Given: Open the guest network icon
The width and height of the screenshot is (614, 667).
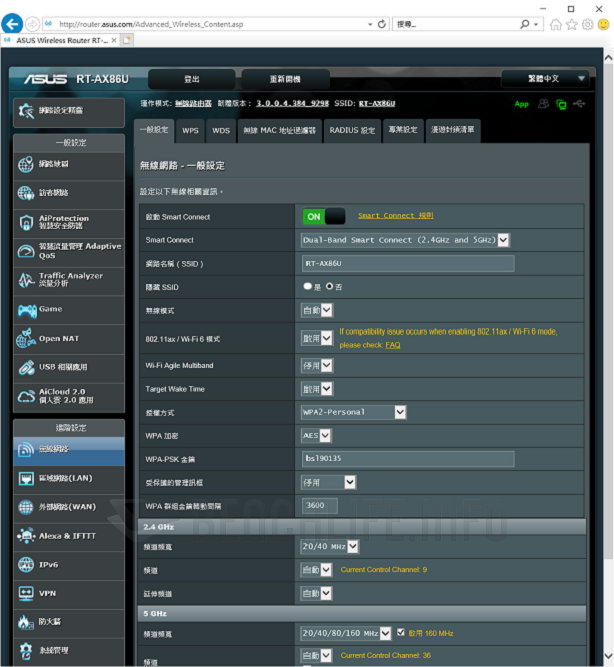Looking at the screenshot, I should tap(26, 193).
